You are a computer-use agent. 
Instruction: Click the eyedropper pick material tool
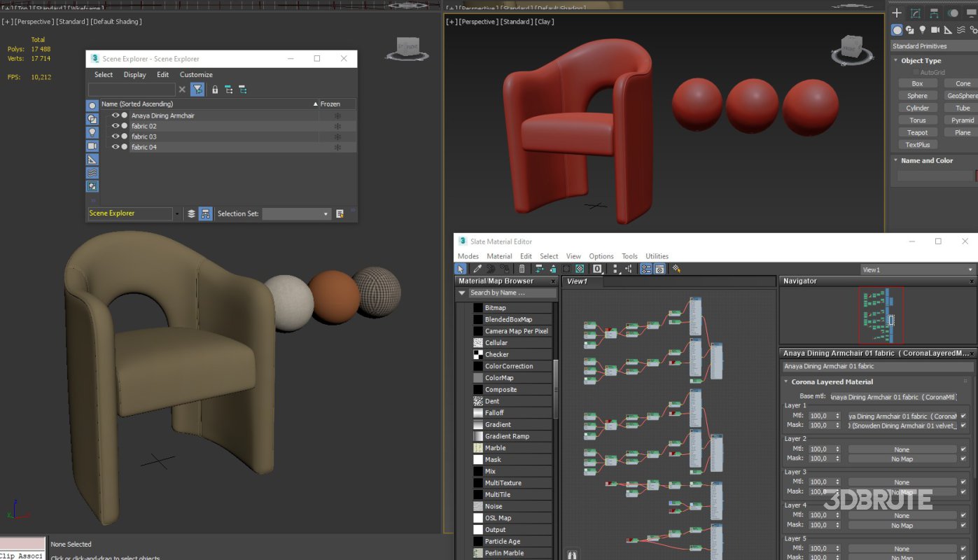477,269
